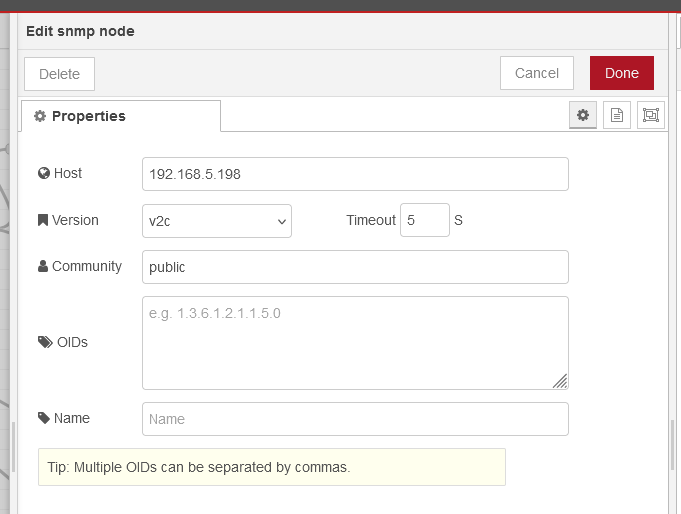Focus the Community input field
681x514 pixels.
(355, 267)
